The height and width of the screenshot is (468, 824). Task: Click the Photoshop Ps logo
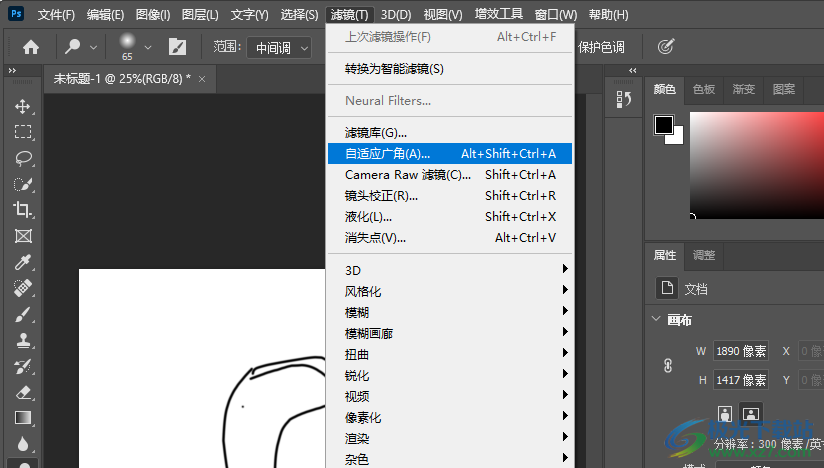16,14
